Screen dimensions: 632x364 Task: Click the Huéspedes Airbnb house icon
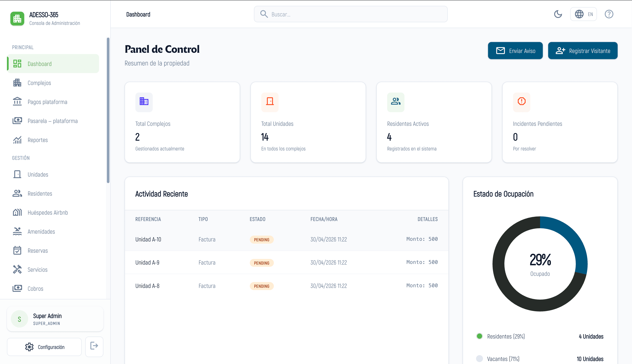click(17, 212)
